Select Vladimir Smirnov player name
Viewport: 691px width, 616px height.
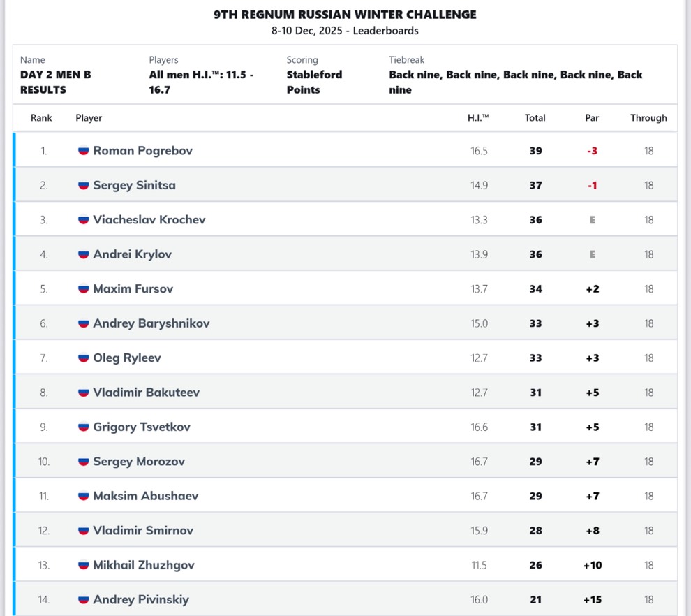(143, 531)
